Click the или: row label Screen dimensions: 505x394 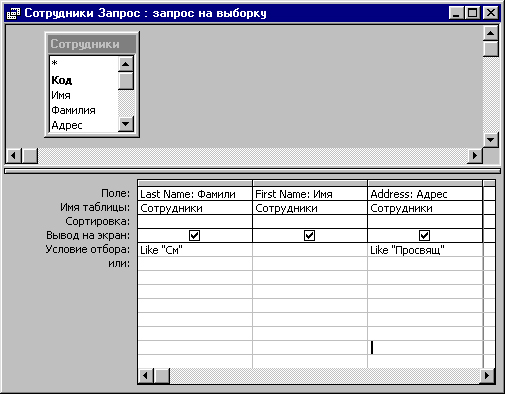click(x=119, y=263)
